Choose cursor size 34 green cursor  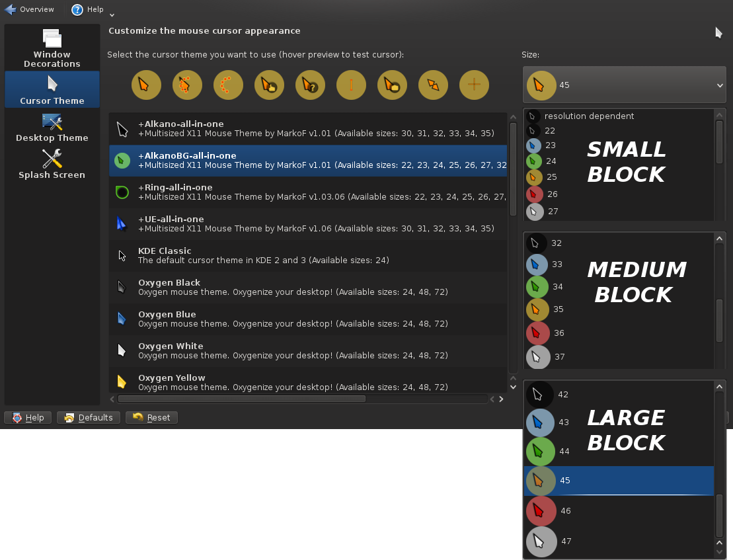point(619,286)
